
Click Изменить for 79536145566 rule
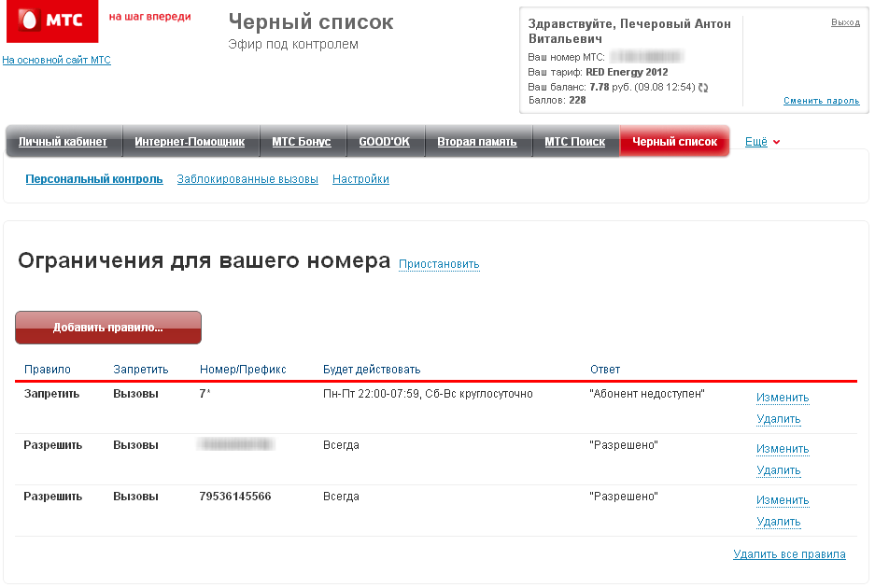[x=783, y=500]
